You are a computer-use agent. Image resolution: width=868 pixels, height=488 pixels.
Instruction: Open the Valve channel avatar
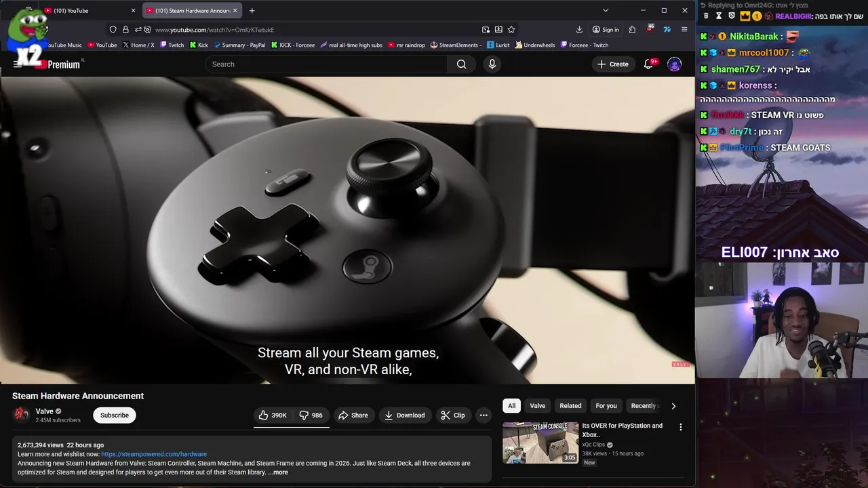click(22, 414)
